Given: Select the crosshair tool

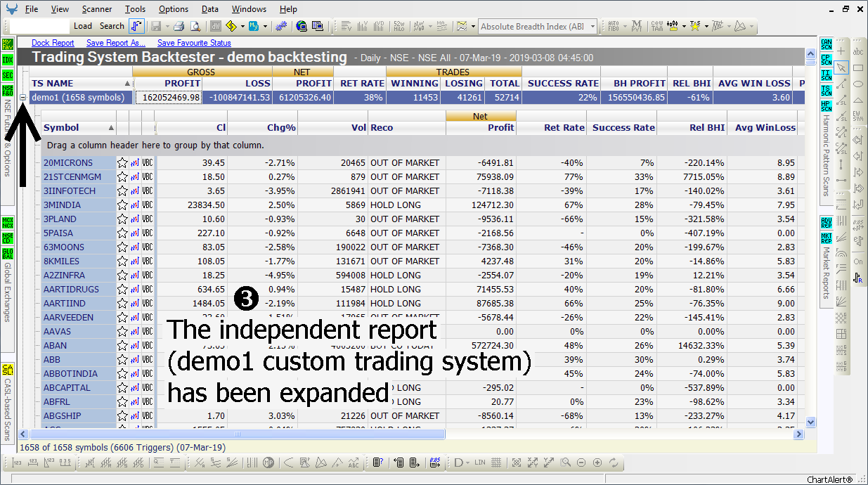Looking at the screenshot, I should pyautogui.click(x=842, y=51).
